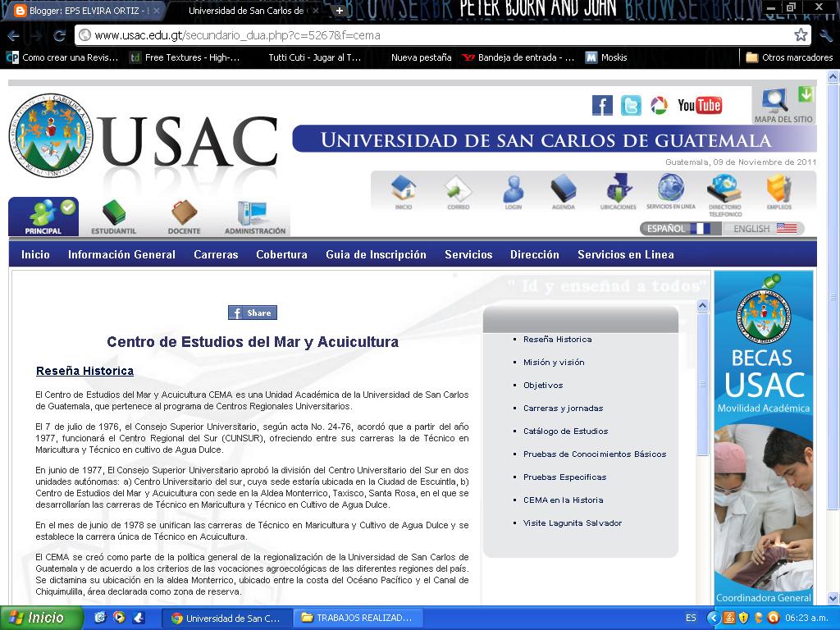Open the USAC Correo mail icon
This screenshot has height=630, width=840.
[x=457, y=190]
